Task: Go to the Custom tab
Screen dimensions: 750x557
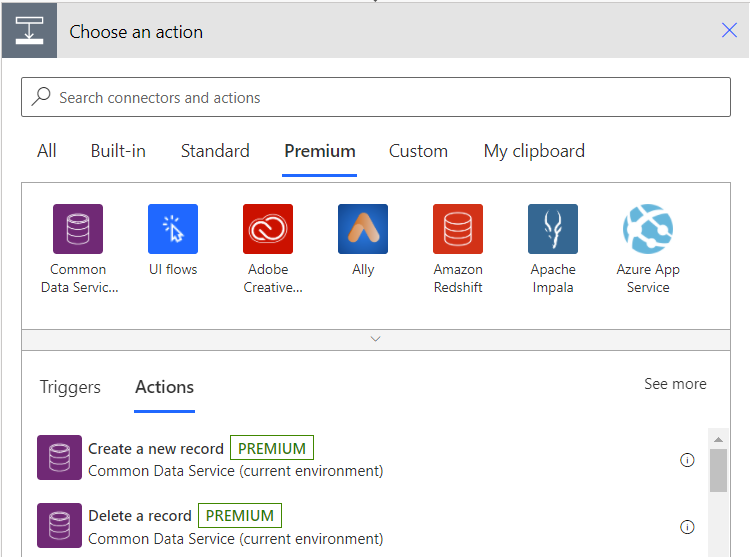Action: 418,151
